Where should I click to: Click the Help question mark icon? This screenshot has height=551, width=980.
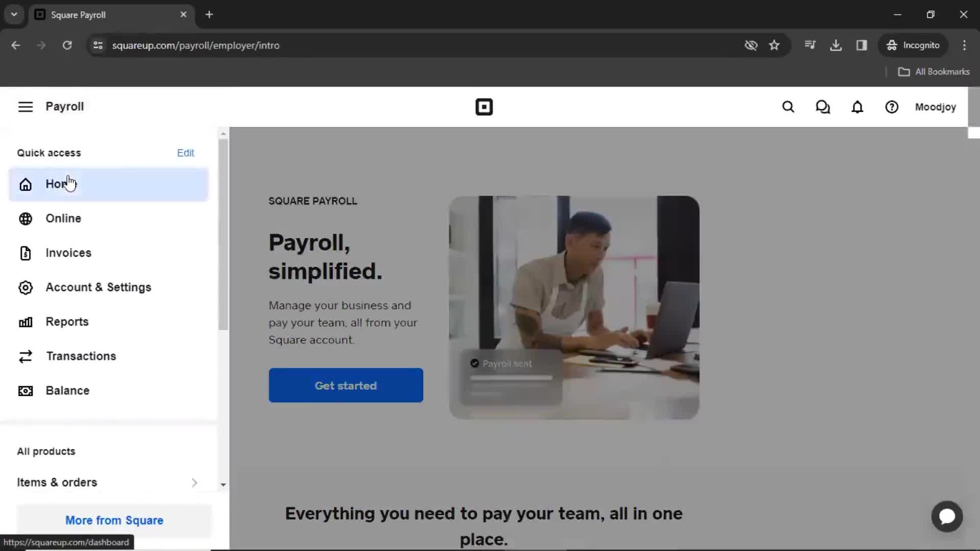coord(892,107)
